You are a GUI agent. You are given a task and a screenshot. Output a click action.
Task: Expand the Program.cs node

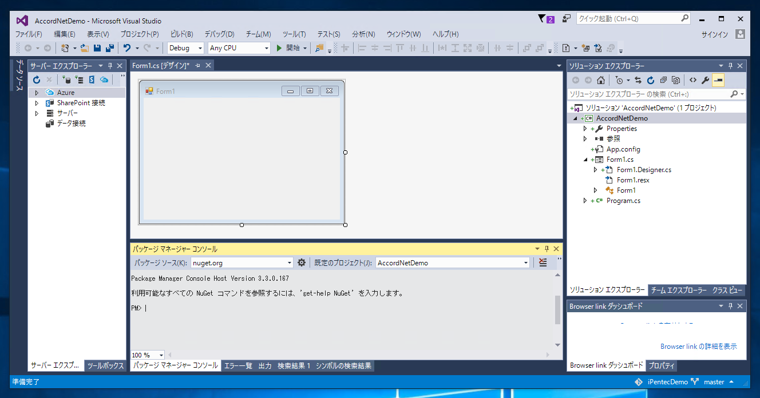[585, 201]
